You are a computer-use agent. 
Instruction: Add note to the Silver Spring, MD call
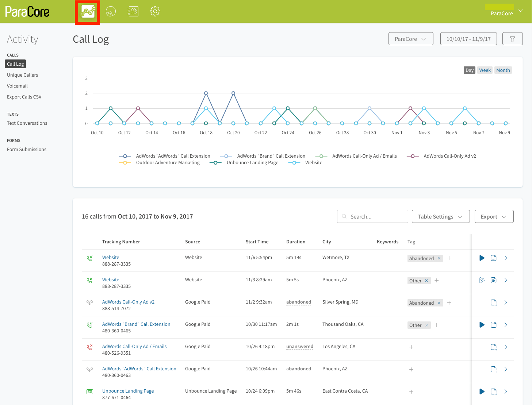[x=494, y=302]
